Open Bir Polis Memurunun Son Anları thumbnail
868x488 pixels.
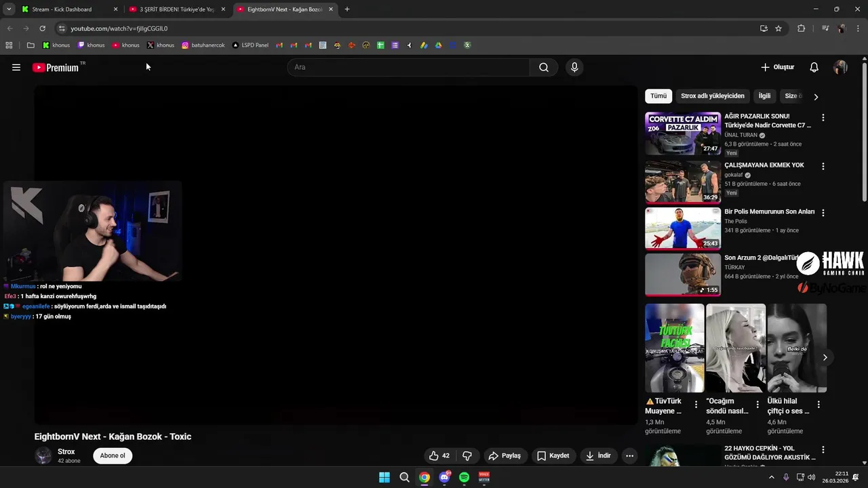pyautogui.click(x=683, y=228)
